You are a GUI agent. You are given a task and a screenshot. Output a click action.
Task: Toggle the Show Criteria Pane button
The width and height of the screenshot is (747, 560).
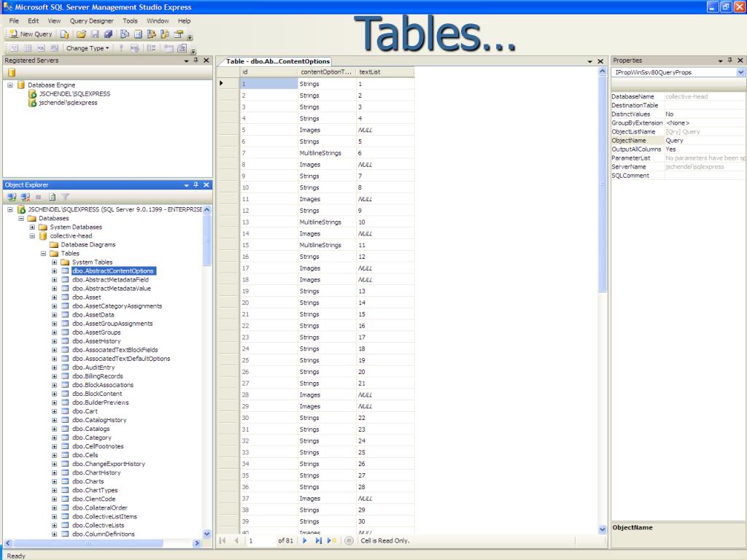point(28,48)
